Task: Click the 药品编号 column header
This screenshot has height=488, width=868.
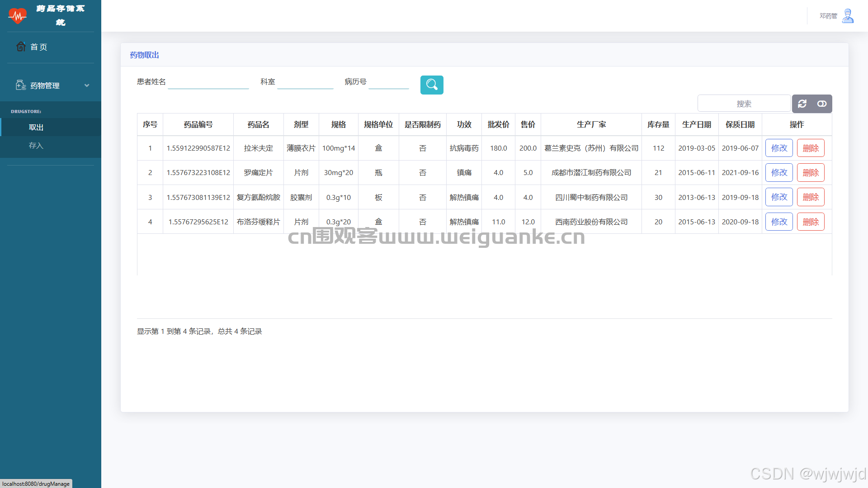Action: pyautogui.click(x=198, y=124)
